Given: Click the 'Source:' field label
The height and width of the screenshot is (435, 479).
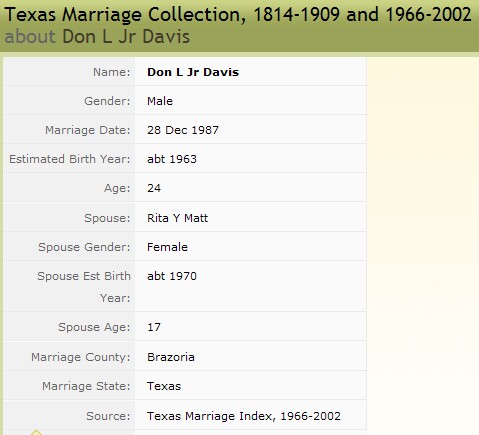Looking at the screenshot, I should 108,416.
